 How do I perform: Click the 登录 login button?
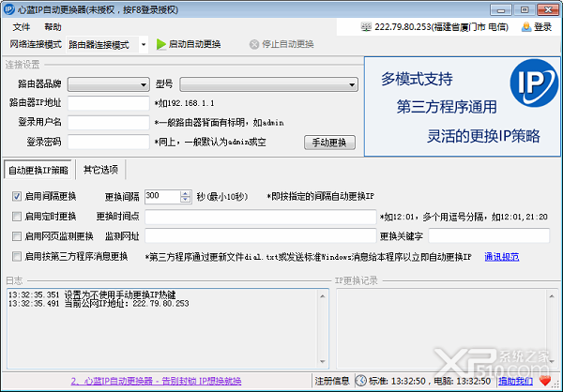[x=538, y=27]
